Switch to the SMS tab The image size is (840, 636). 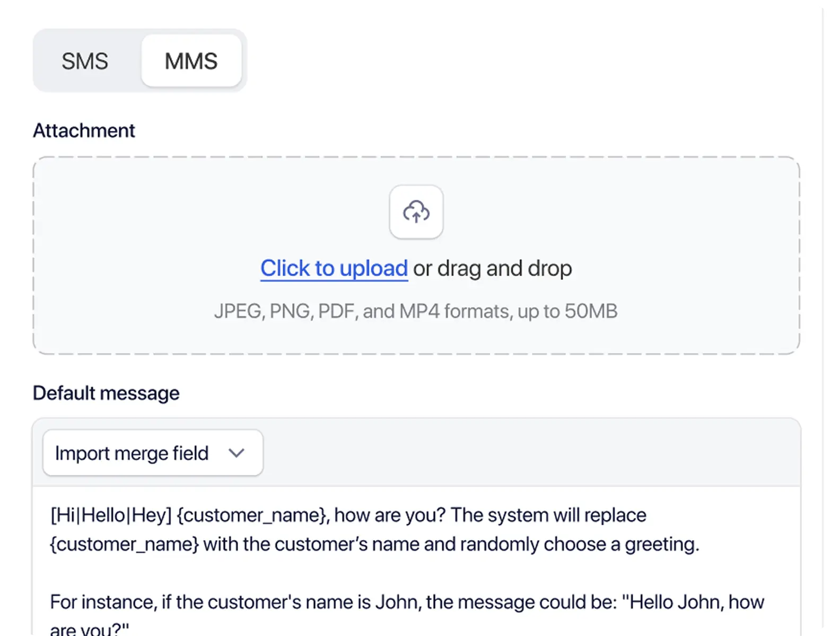(x=85, y=61)
